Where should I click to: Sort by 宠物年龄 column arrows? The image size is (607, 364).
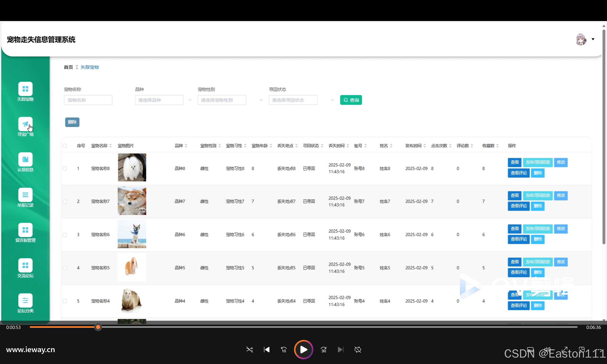pyautogui.click(x=271, y=146)
